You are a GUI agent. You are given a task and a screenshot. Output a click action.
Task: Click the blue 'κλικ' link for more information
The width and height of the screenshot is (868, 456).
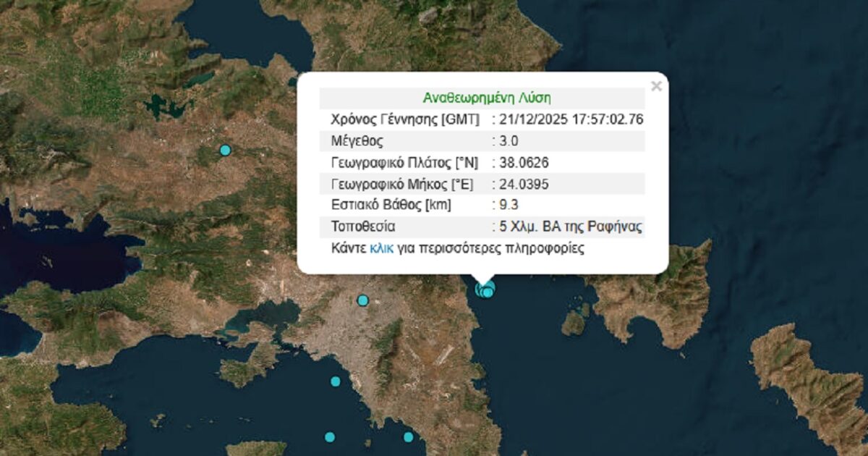(381, 248)
